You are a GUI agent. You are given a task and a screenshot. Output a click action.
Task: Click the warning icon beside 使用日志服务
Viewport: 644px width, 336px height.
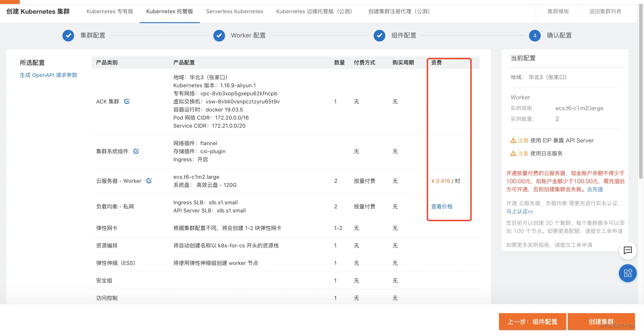[513, 153]
